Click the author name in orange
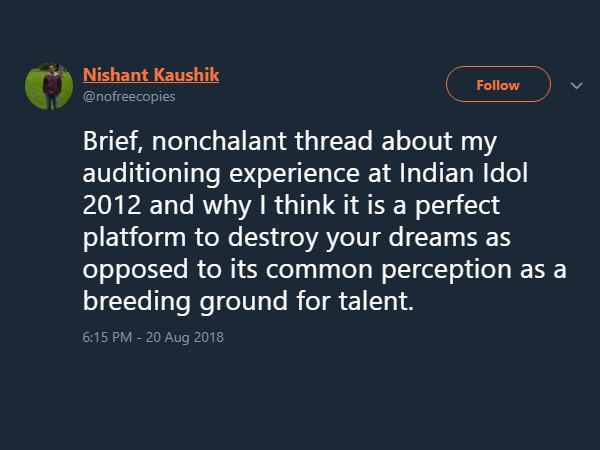Viewport: 600px width, 450px height. [151, 75]
